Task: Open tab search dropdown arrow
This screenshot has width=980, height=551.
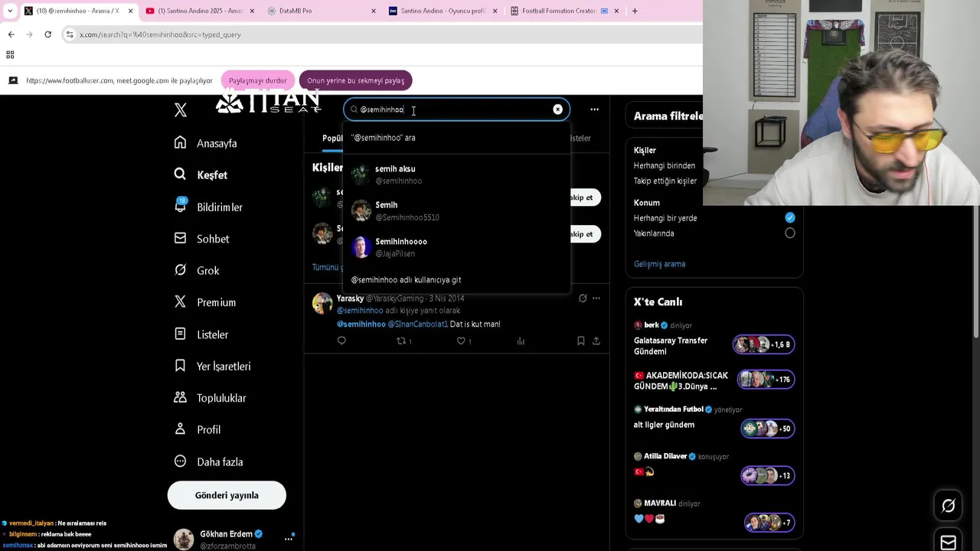Action: point(9,11)
